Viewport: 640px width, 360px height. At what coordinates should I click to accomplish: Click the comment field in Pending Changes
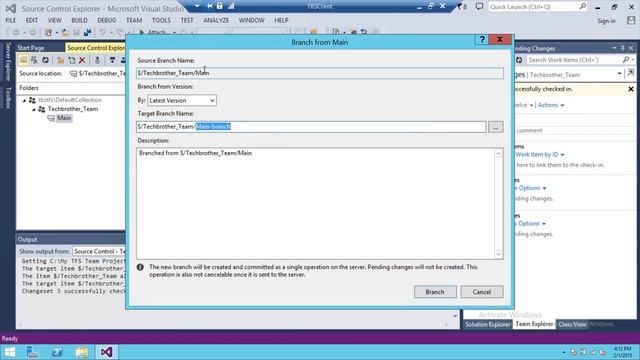pyautogui.click(x=574, y=131)
